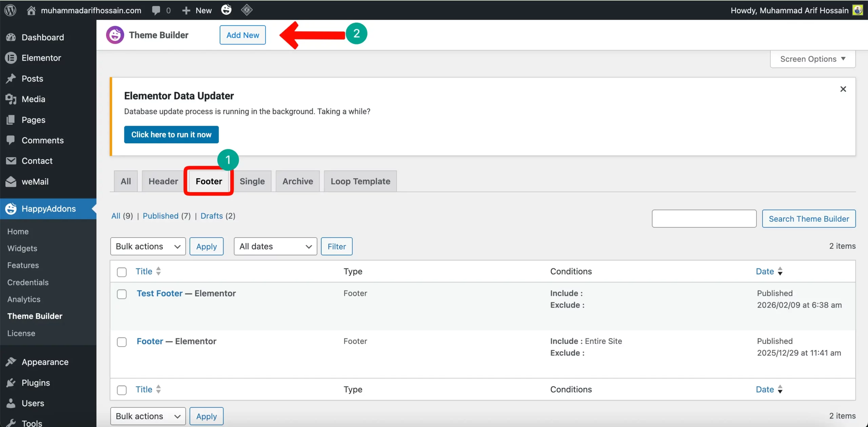Open the Plugins menu icon

[11, 383]
